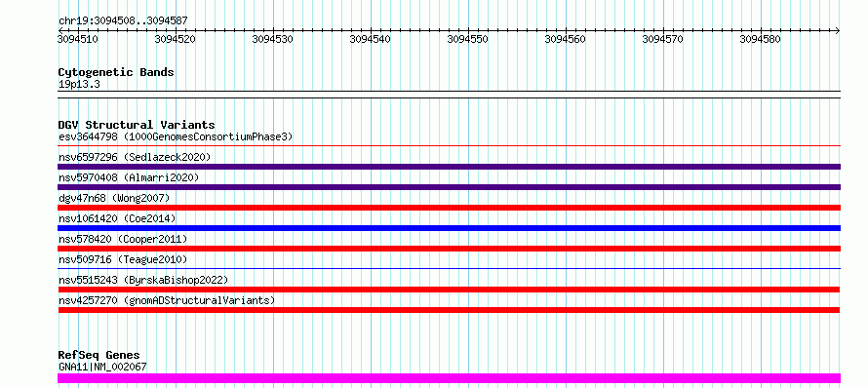The height and width of the screenshot is (388, 868).
Task: Open the nsv578420 (Cooper2011) label
Action: click(123, 239)
